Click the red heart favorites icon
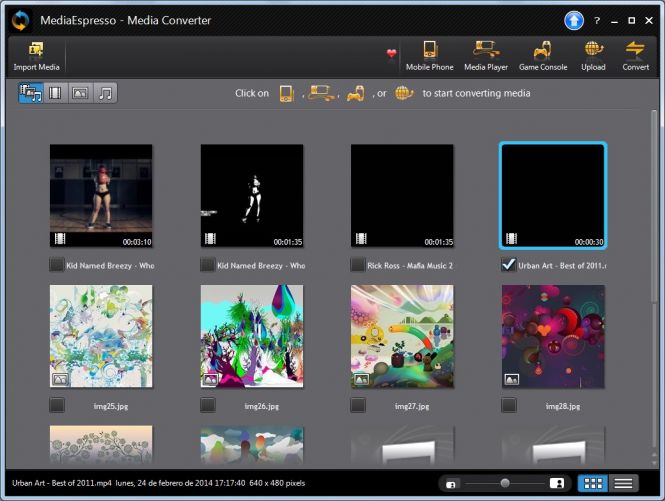The height and width of the screenshot is (501, 665). pyautogui.click(x=391, y=53)
